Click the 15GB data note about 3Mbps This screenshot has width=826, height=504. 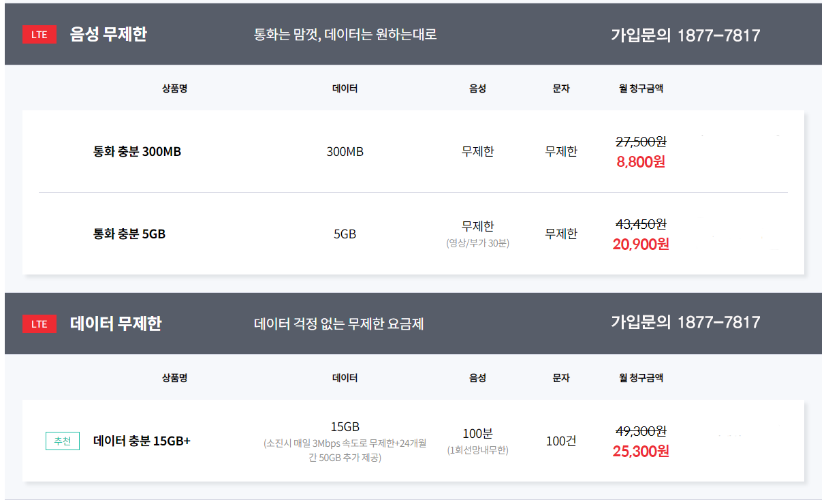pyautogui.click(x=345, y=451)
